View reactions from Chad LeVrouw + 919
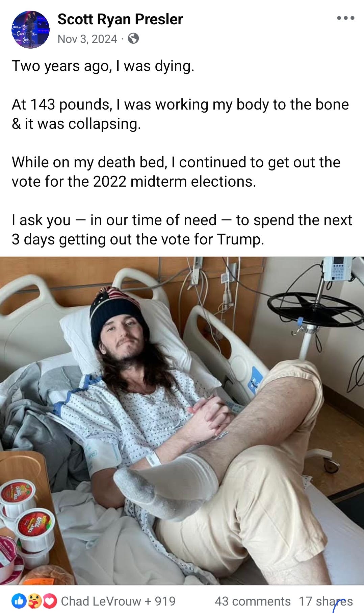The image size is (364, 613). click(x=118, y=601)
